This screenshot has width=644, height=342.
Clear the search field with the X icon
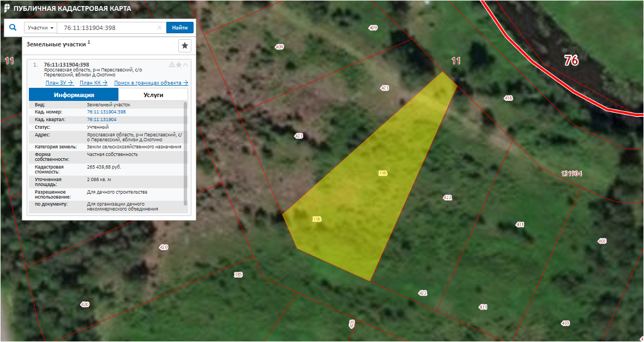click(160, 27)
